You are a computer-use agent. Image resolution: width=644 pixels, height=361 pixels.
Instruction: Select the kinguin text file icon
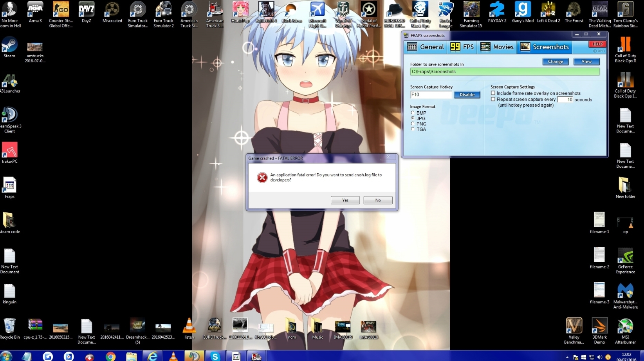pos(9,294)
